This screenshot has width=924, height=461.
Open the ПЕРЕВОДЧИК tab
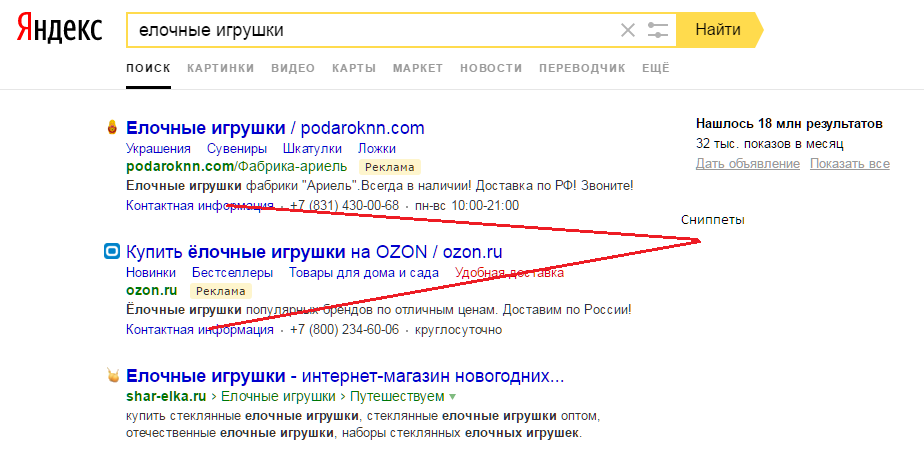pos(582,68)
